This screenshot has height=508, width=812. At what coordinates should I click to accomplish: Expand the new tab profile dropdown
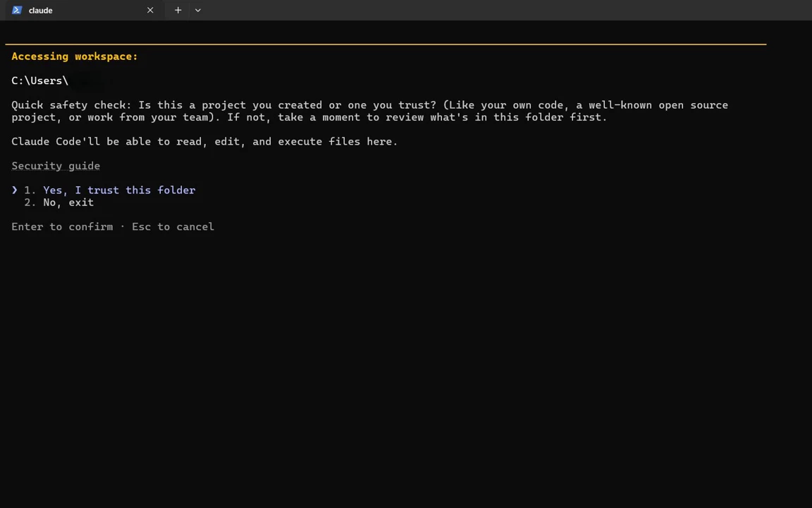[x=198, y=11]
